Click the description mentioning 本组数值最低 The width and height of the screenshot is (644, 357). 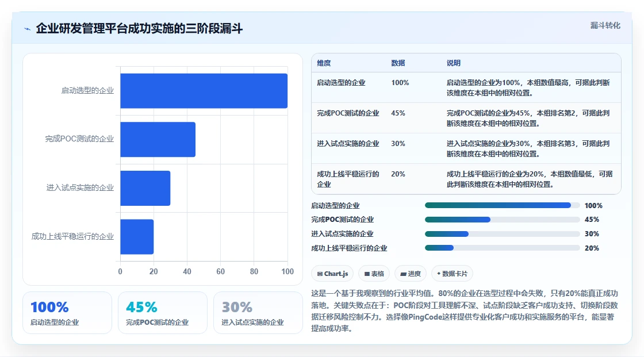(x=530, y=179)
